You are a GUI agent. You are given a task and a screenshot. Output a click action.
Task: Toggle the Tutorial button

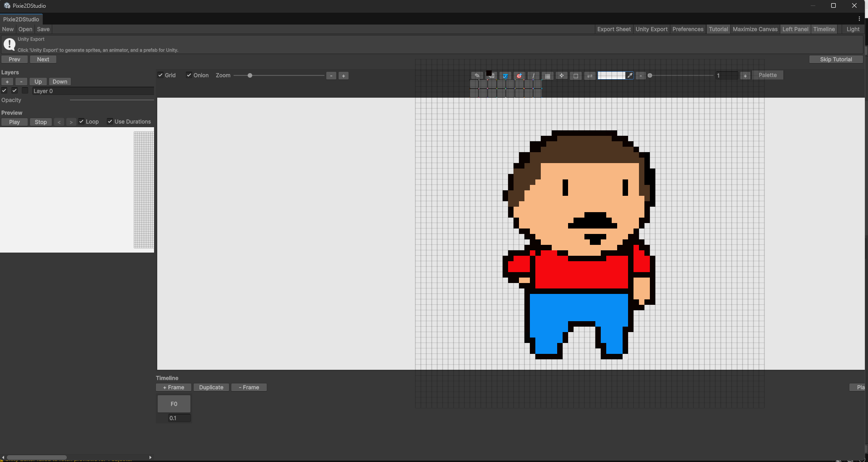[x=718, y=29]
